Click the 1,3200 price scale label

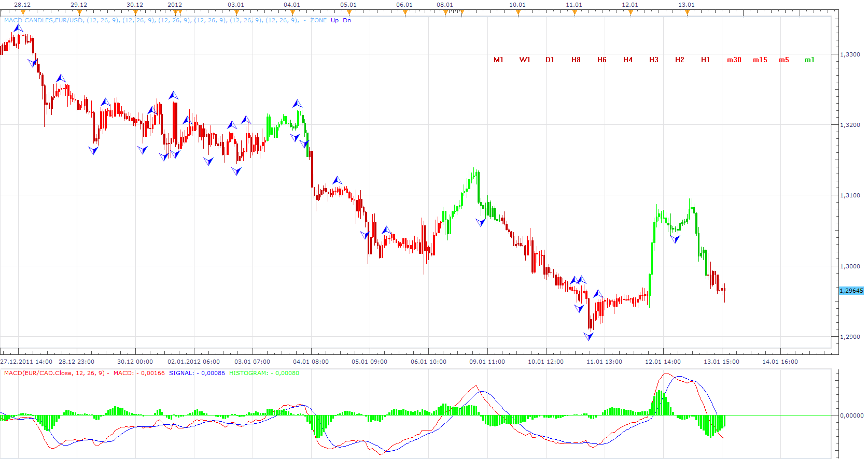click(850, 125)
